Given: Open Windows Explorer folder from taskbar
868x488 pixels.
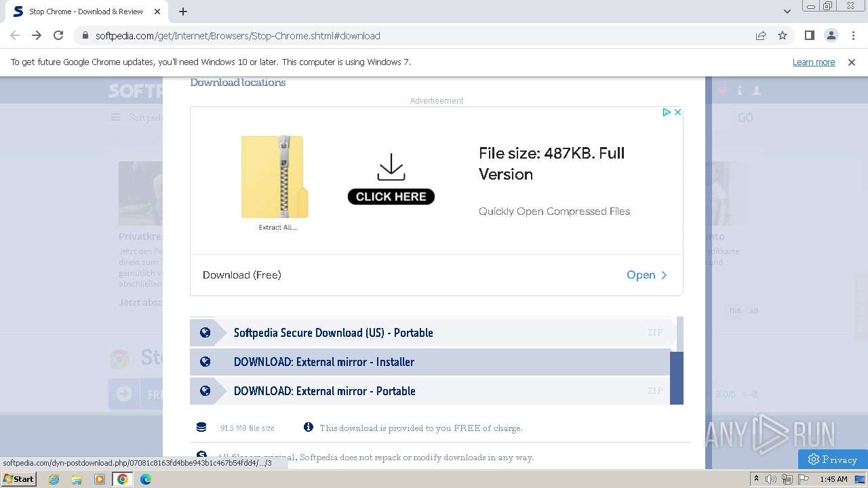Looking at the screenshot, I should pos(77,479).
